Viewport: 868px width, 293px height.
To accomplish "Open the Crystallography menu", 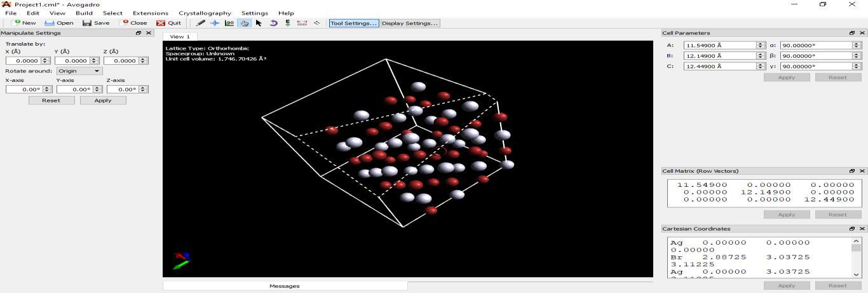I will pyautogui.click(x=205, y=13).
